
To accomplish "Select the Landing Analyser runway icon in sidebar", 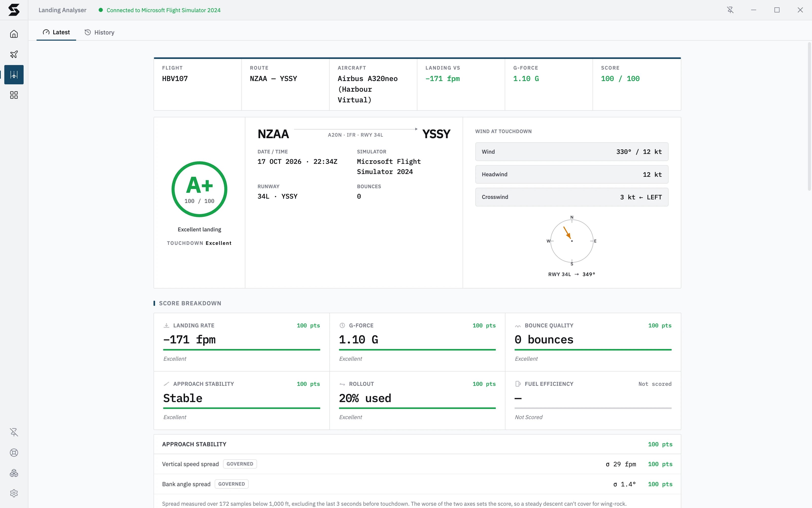I will pos(14,75).
